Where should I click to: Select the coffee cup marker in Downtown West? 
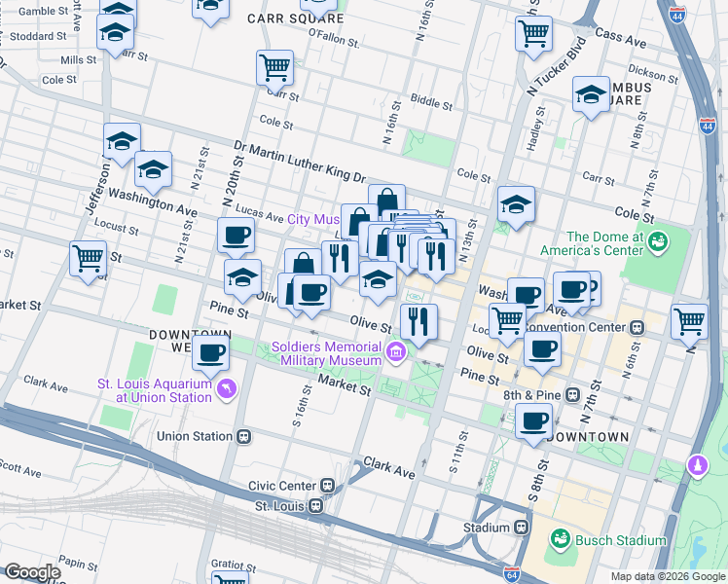tap(210, 355)
